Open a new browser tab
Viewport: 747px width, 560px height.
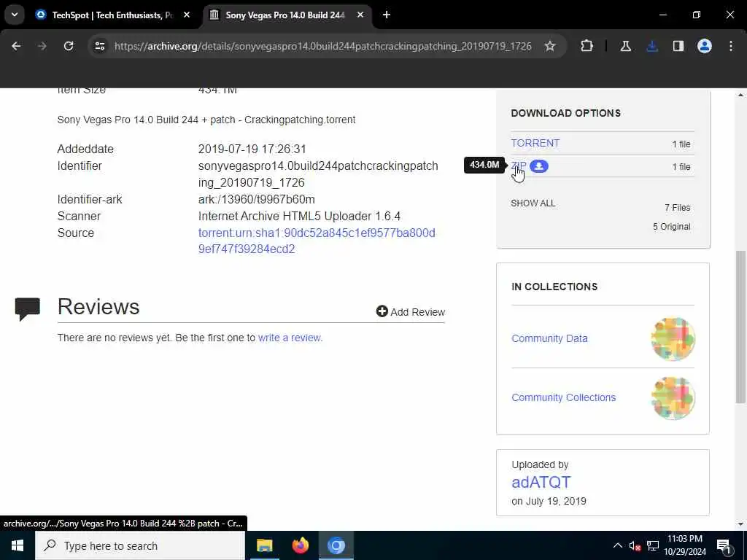(387, 15)
